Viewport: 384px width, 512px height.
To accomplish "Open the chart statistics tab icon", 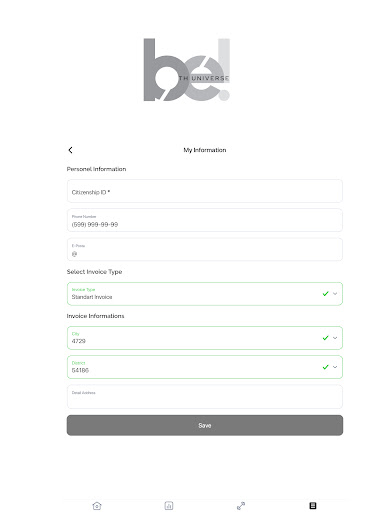I will pos(169,506).
